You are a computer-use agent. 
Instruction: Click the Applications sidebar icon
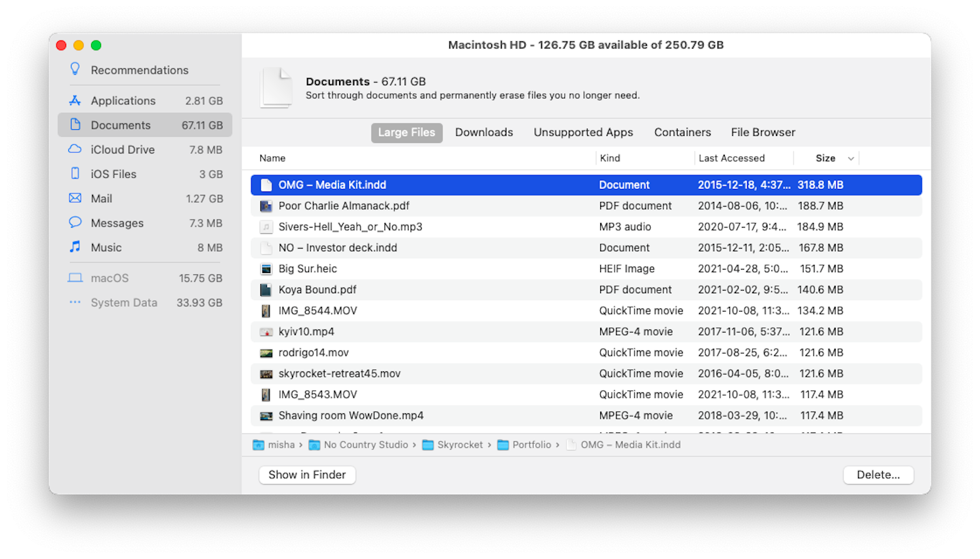click(x=75, y=100)
